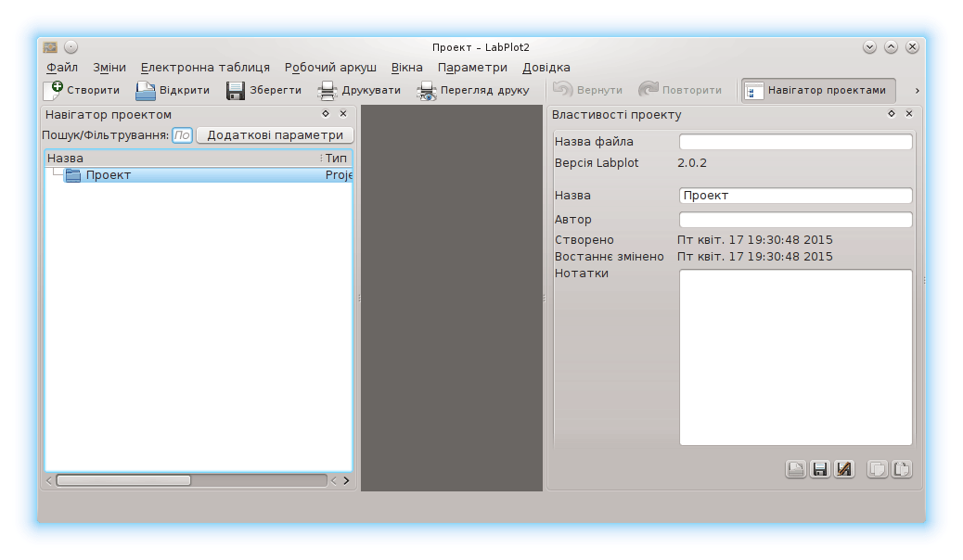
Task: Expand the toolbar overflow chevron
Action: [x=917, y=91]
